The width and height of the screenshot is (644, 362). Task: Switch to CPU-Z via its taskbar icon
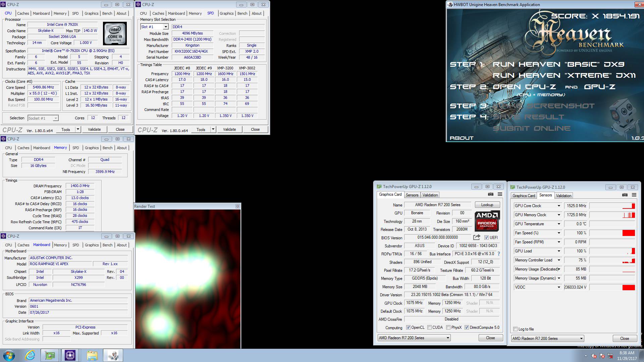(x=70, y=355)
